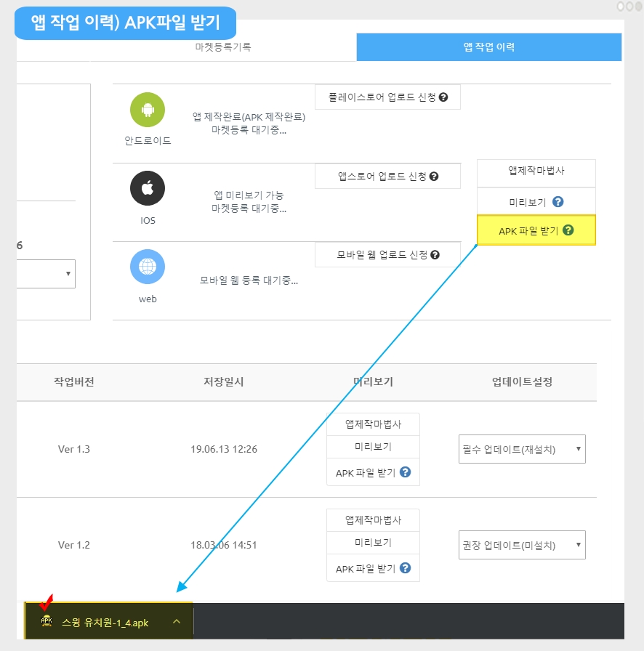Open the 필수 업데이트(재설치) dropdown
Viewport: 644px width, 651px height.
[x=522, y=449]
